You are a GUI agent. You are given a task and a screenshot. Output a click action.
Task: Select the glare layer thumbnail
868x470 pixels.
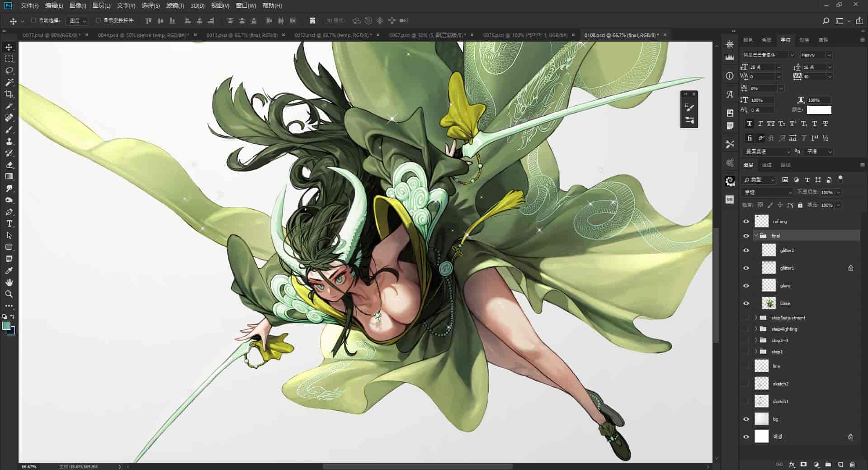point(769,285)
